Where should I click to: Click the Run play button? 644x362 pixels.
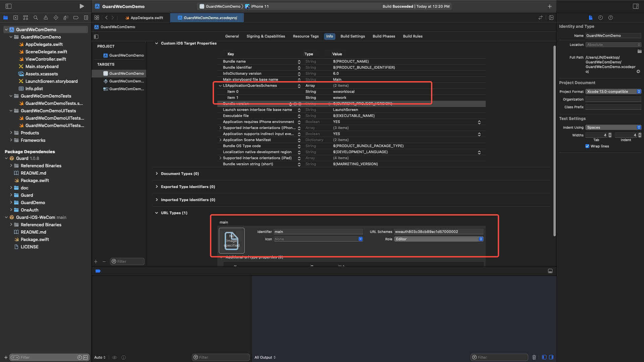tap(82, 6)
